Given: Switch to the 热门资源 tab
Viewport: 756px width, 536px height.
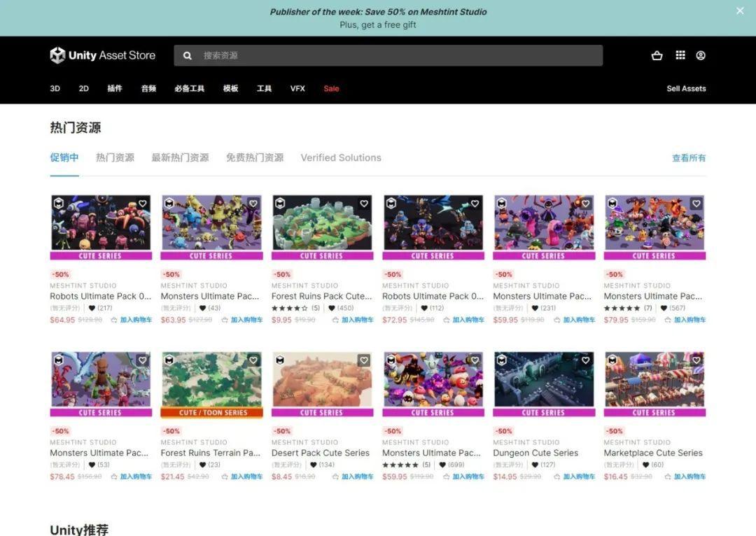Looking at the screenshot, I should tap(115, 157).
